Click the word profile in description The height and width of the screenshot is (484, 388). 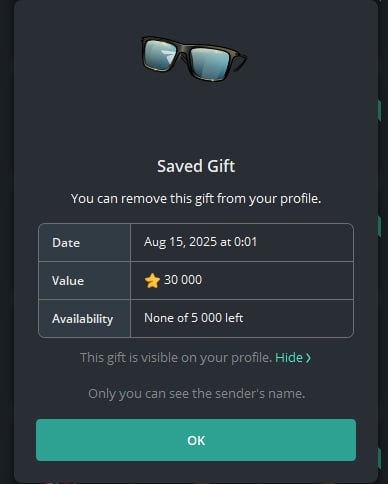[300, 199]
